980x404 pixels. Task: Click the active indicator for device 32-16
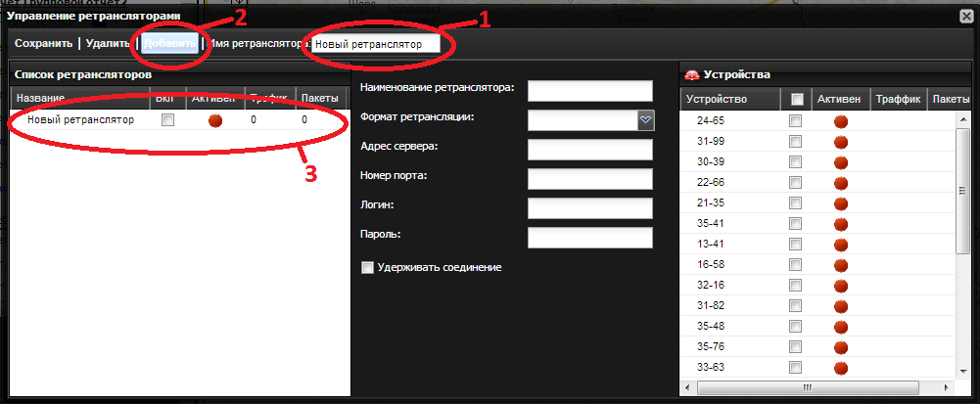click(x=840, y=286)
